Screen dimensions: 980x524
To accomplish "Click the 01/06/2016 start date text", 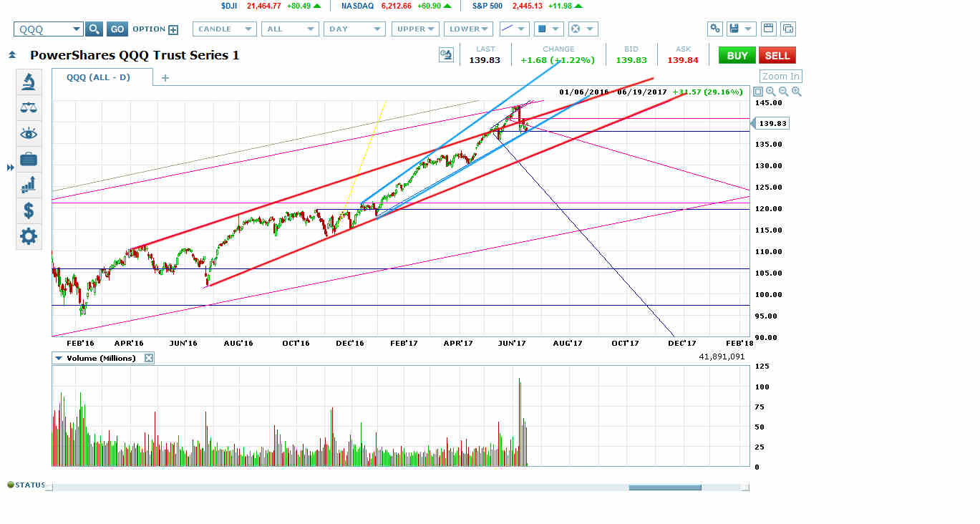I will click(x=584, y=92).
